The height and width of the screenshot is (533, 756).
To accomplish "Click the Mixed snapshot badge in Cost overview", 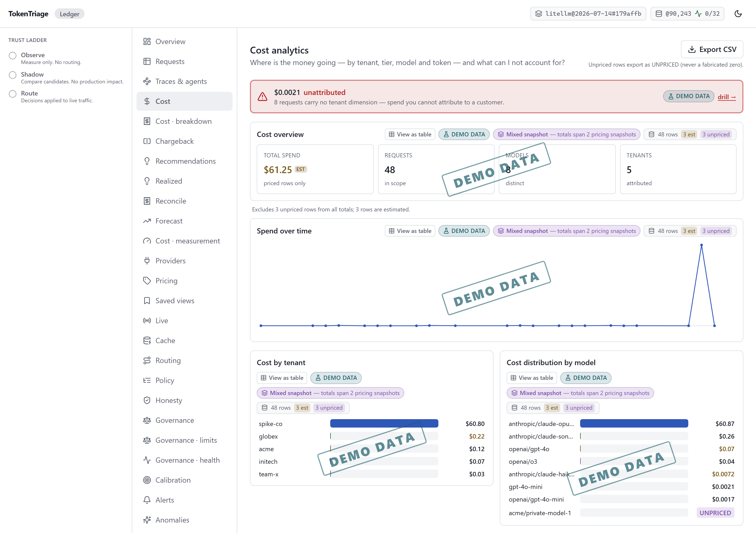I will click(x=566, y=134).
